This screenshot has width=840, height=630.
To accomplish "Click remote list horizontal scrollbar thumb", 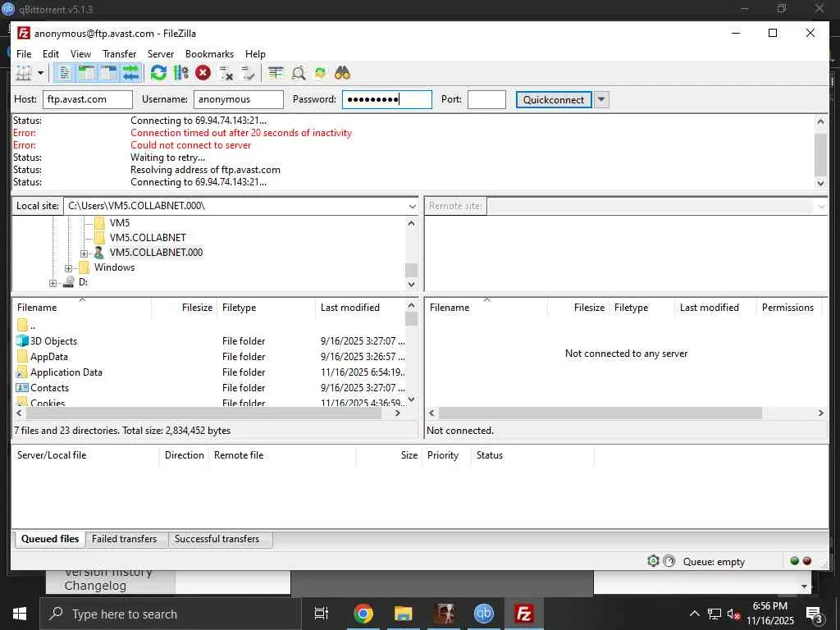I will (x=600, y=413).
